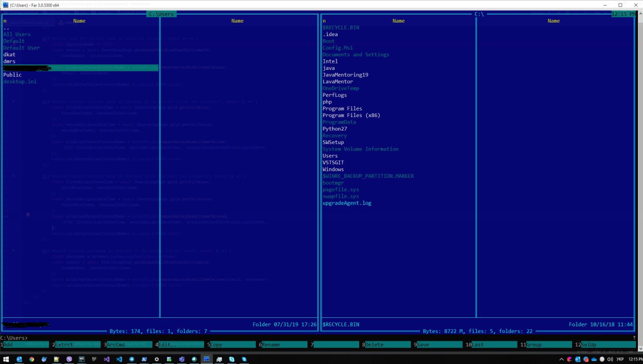Select 'Default User' in left panel

tap(22, 48)
